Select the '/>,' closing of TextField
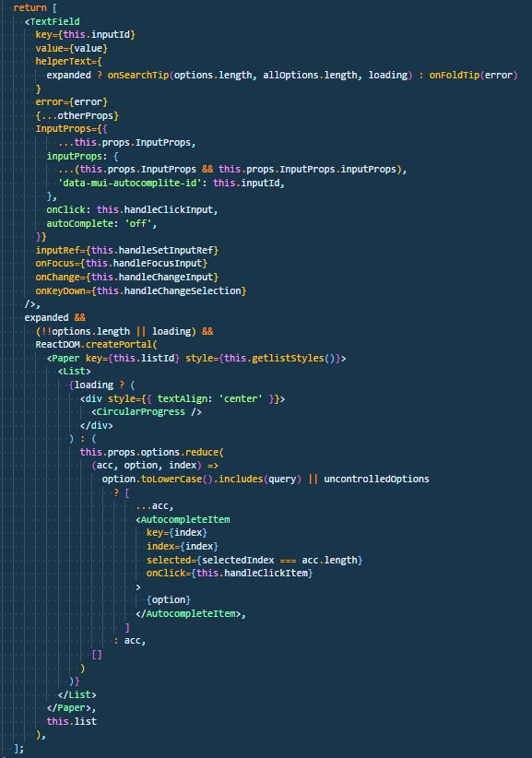Screen dimensions: 532x758 32,304
